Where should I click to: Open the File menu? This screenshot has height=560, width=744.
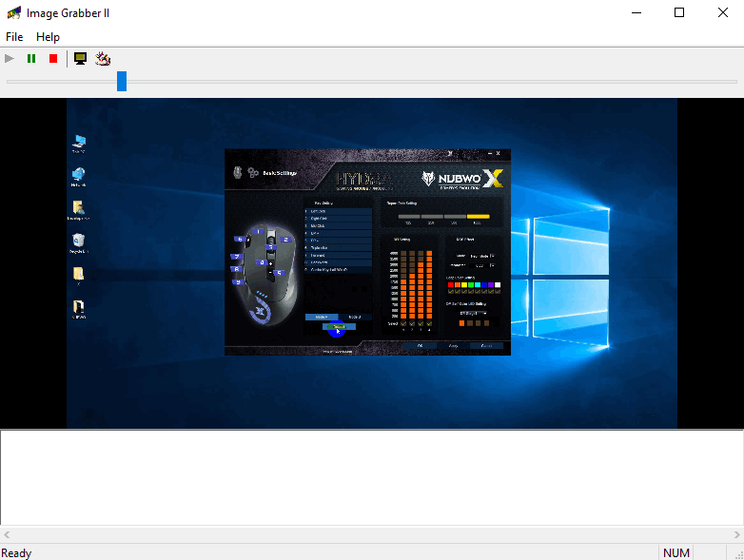14,37
